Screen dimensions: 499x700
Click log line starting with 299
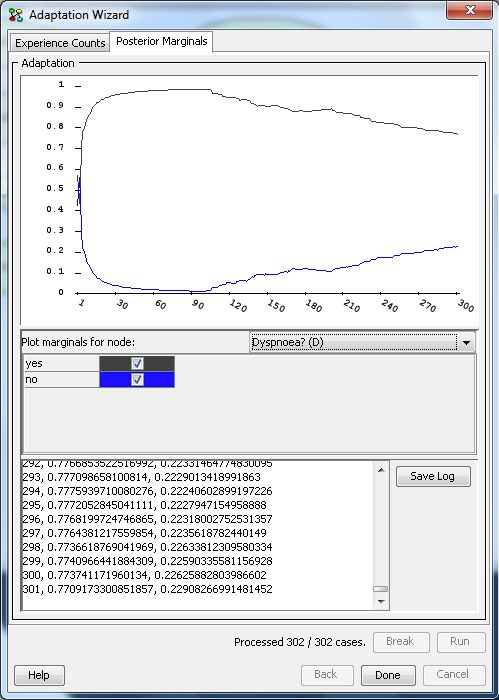(x=147, y=561)
